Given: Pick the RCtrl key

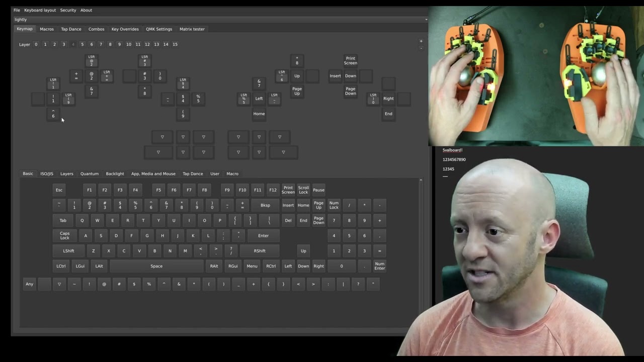Looking at the screenshot, I should pos(271,266).
